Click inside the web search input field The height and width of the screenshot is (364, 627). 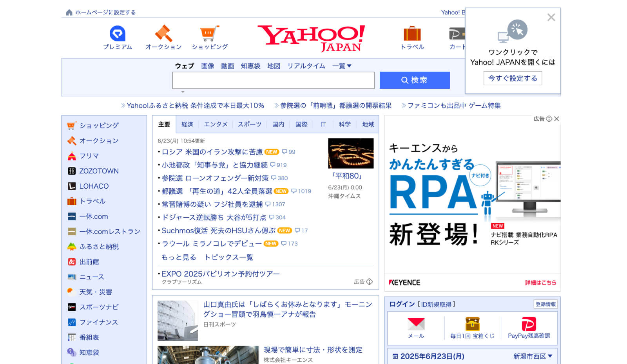[273, 80]
